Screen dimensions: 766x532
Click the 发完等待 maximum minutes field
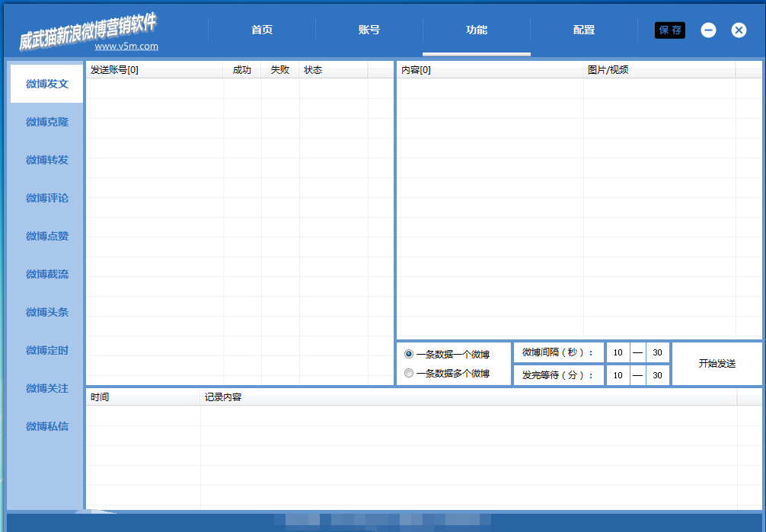tap(657, 375)
